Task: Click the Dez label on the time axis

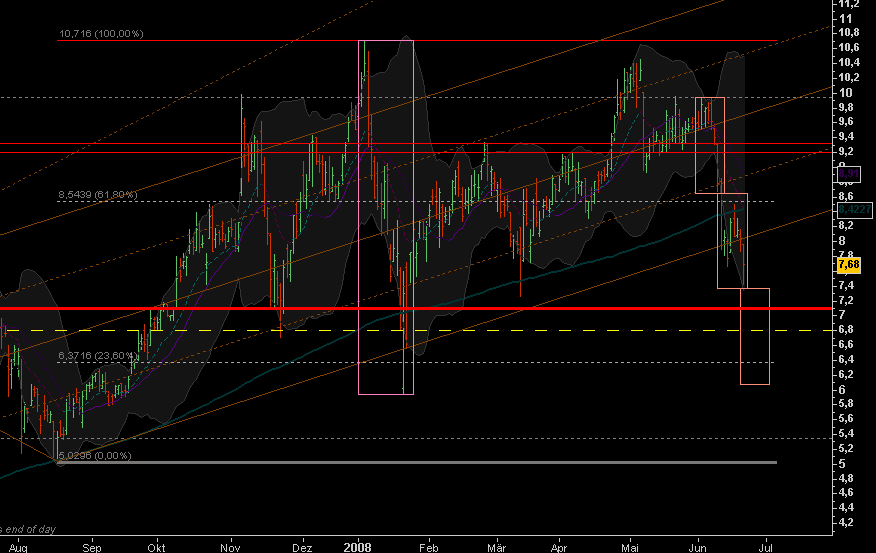Action: pyautogui.click(x=302, y=547)
